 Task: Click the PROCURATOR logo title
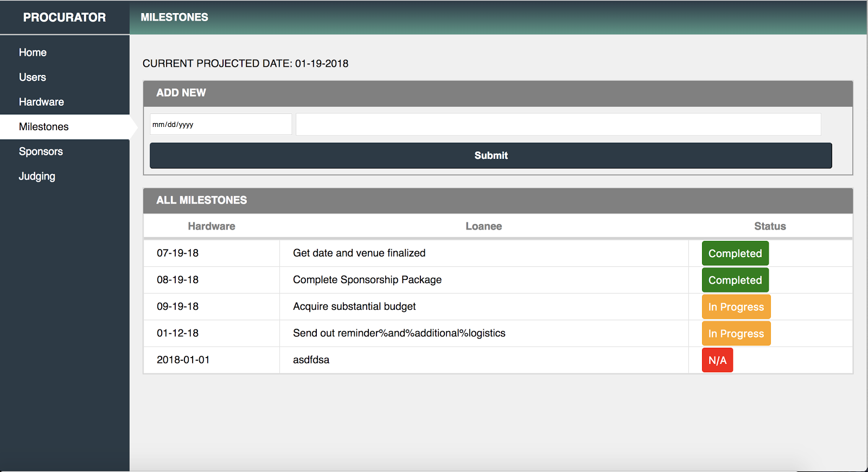[x=64, y=17]
